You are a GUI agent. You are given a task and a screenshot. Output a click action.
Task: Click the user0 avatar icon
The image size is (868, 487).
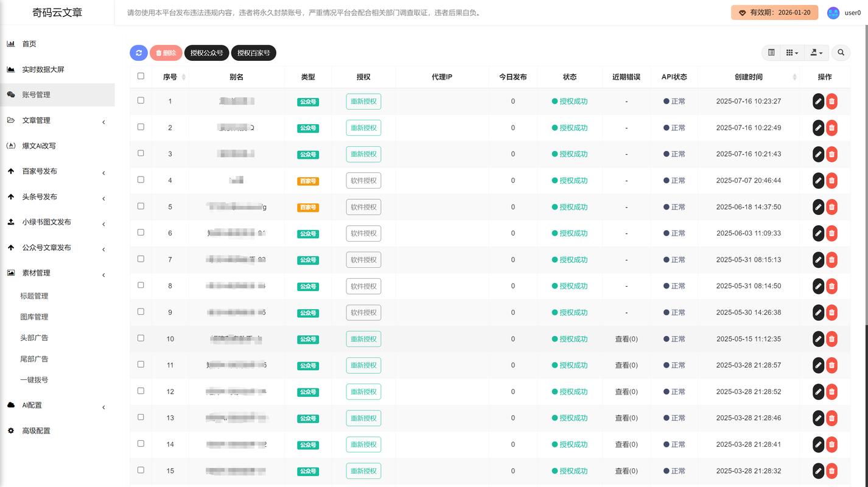[833, 13]
